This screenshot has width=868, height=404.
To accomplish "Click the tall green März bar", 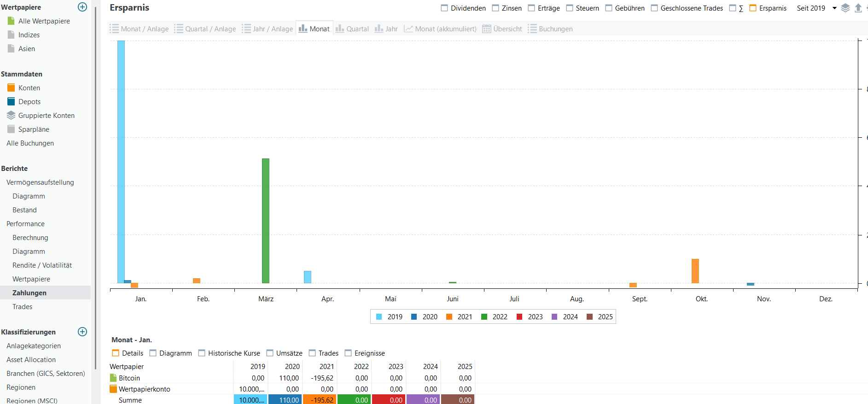I will pyautogui.click(x=266, y=220).
